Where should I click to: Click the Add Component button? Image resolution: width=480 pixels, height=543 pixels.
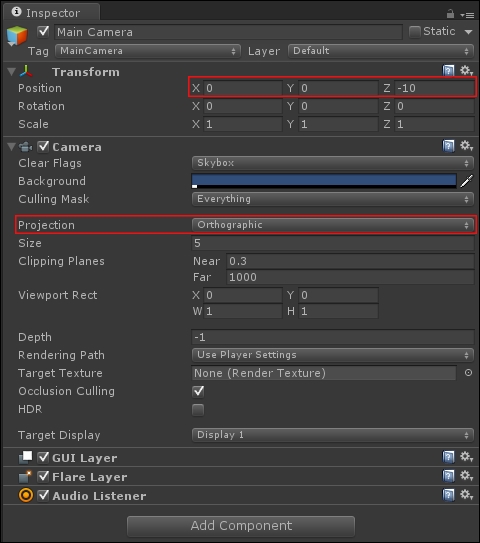click(241, 526)
